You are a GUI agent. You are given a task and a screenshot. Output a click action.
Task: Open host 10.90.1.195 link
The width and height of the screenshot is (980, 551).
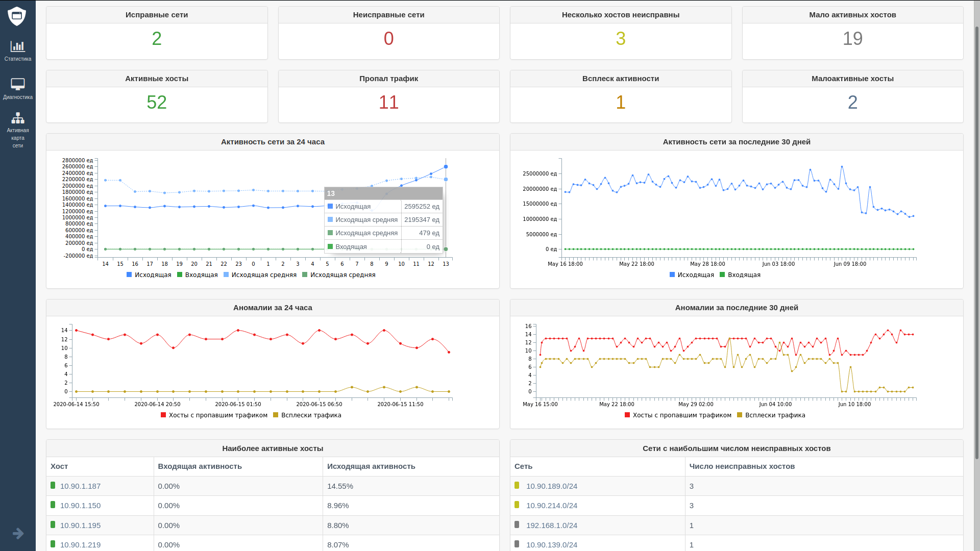tap(80, 525)
